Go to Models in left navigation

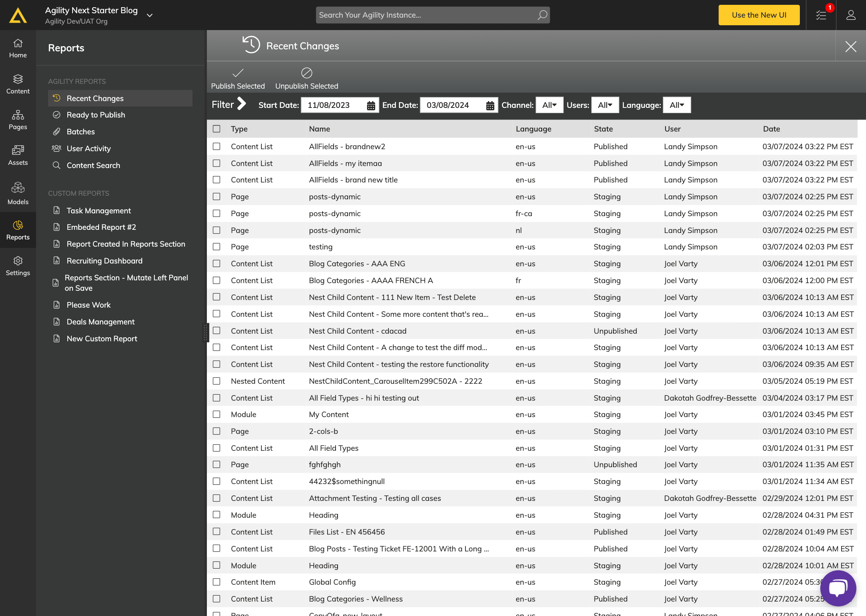(18, 193)
